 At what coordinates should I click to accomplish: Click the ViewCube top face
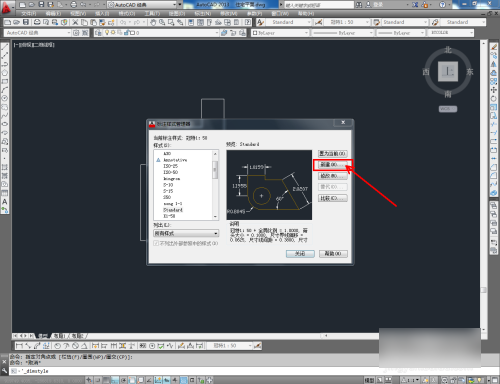[x=448, y=71]
